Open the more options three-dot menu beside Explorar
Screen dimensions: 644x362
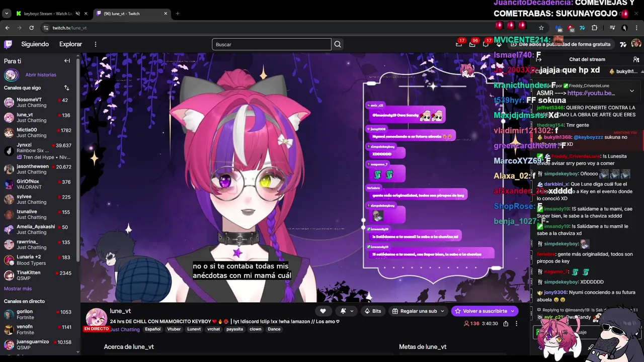[95, 44]
